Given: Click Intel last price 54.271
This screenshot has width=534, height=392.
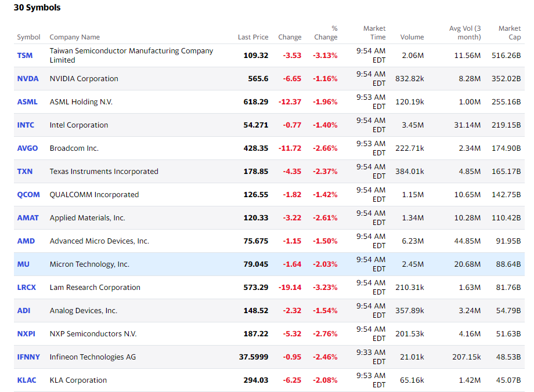Looking at the screenshot, I should tap(256, 125).
